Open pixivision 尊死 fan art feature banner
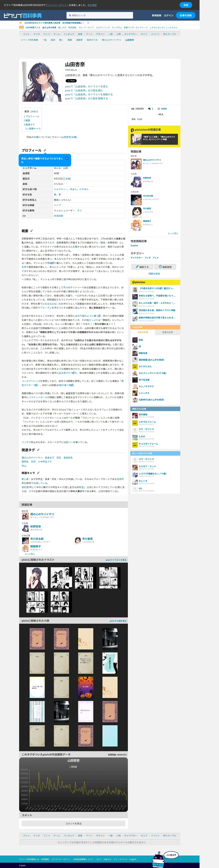This screenshot has width=219, height=868. tap(154, 139)
